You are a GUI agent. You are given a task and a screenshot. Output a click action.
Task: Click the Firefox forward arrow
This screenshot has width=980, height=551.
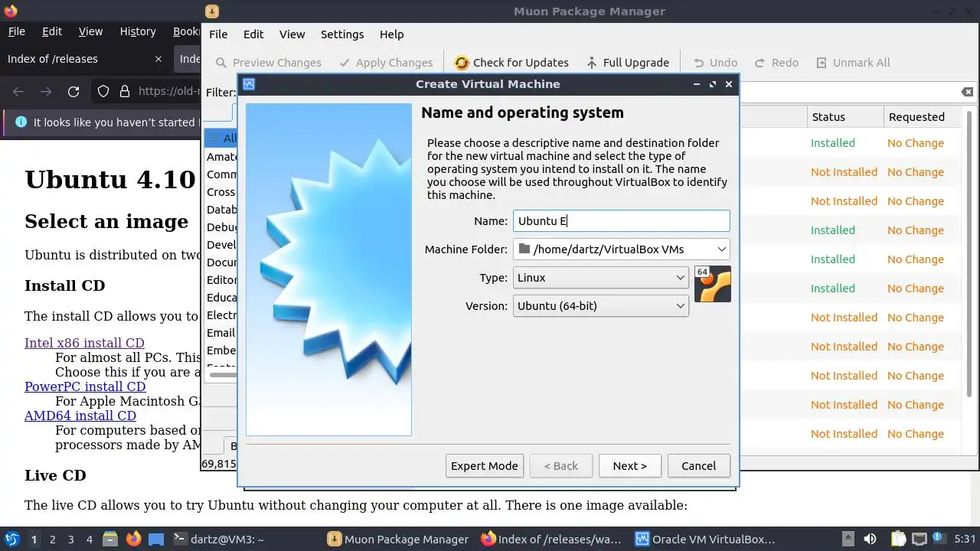pos(46,92)
